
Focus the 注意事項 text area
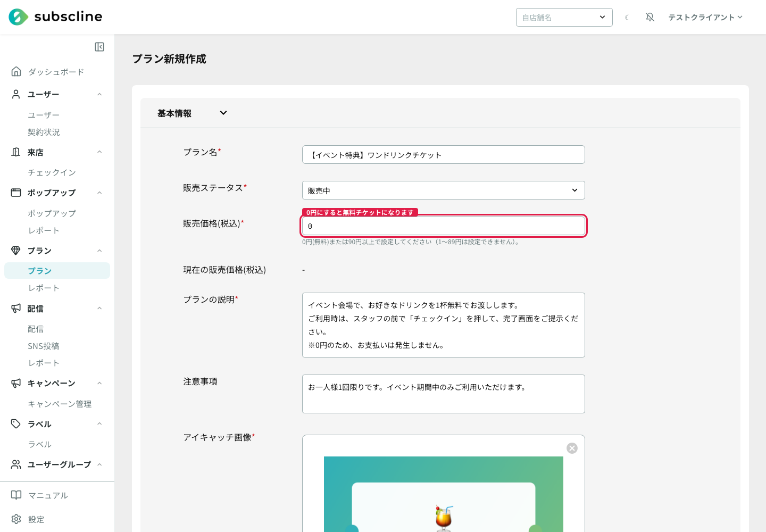click(444, 394)
